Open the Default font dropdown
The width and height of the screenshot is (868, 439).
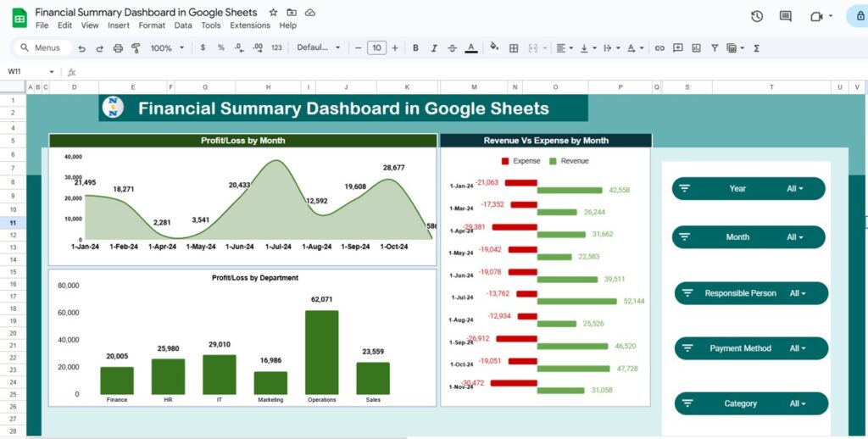click(319, 47)
